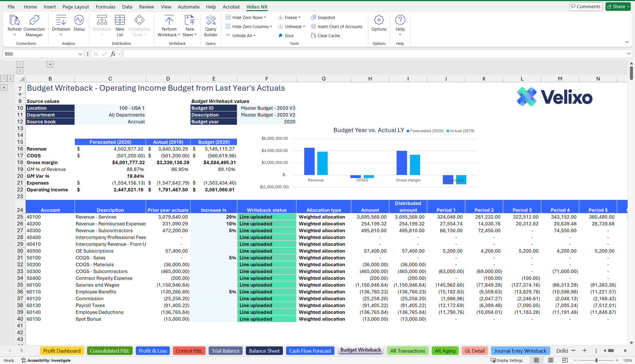The image size is (635, 364).
Task: Click the Unhide All eye icon
Action: click(x=228, y=35)
